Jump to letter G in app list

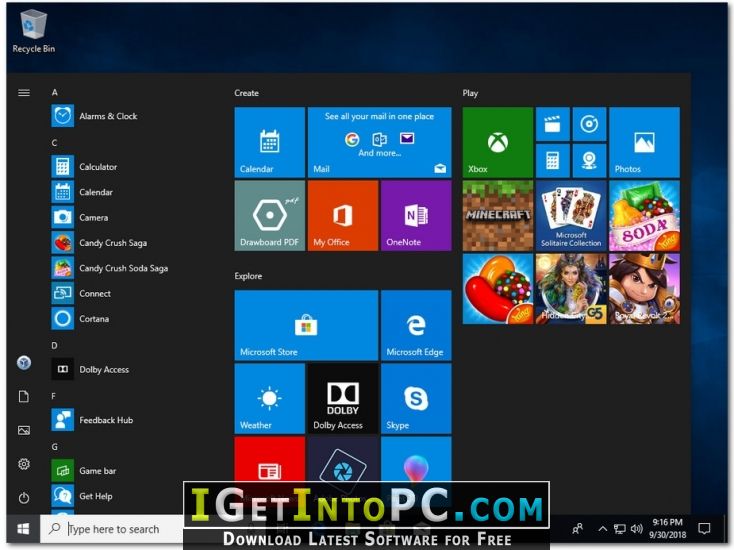pyautogui.click(x=54, y=447)
